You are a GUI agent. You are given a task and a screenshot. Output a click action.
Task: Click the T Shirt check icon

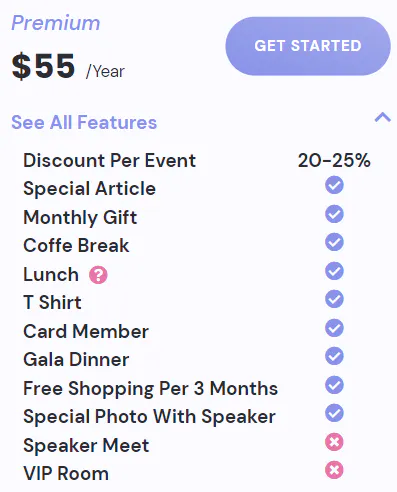coord(334,299)
